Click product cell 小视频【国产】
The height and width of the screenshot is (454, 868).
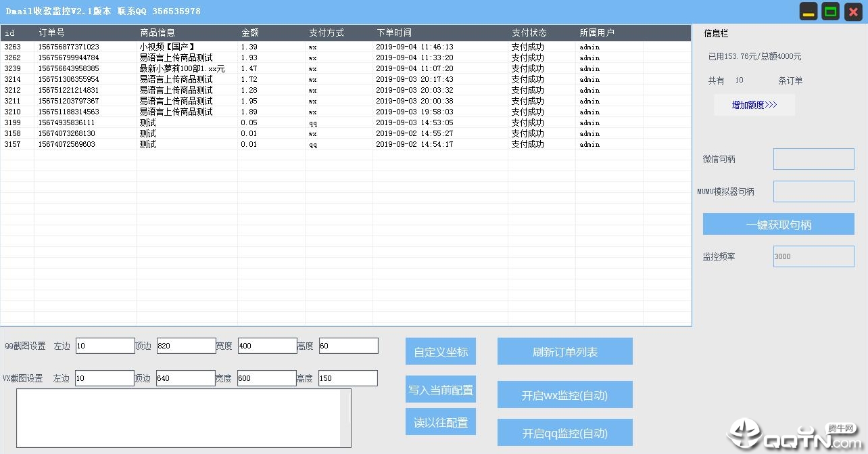168,47
